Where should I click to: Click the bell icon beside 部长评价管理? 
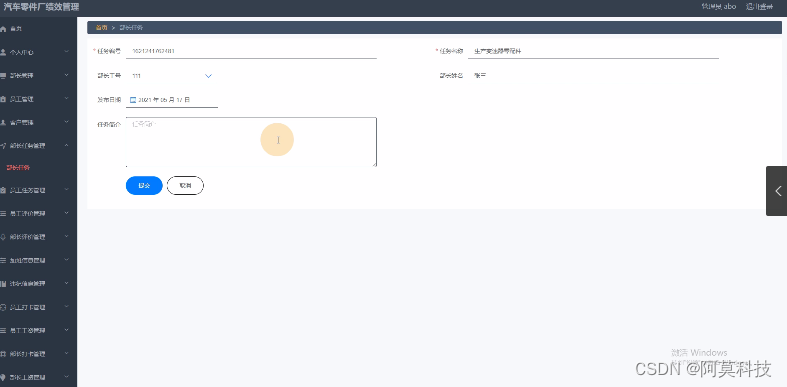[x=3, y=237]
